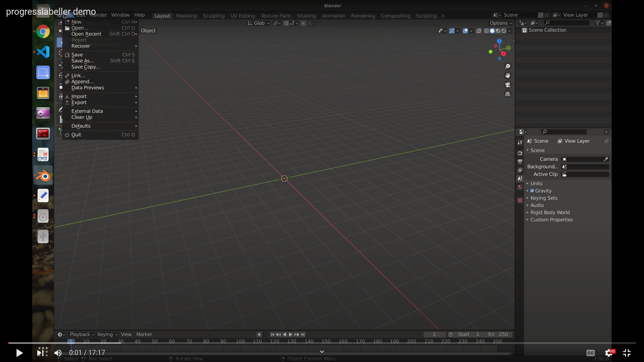
Task: Toggle closed captions on the video
Action: tap(590, 353)
